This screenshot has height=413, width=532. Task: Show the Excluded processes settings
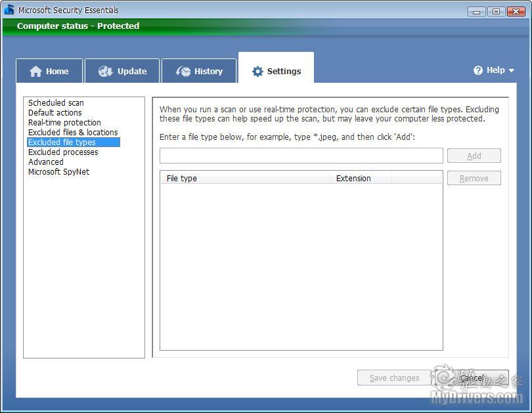point(63,152)
